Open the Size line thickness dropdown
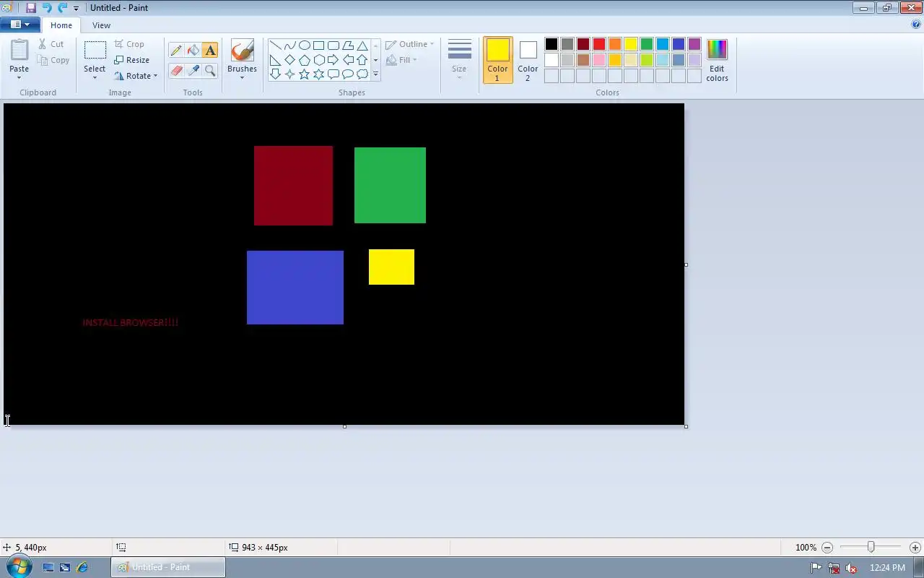 (x=459, y=60)
